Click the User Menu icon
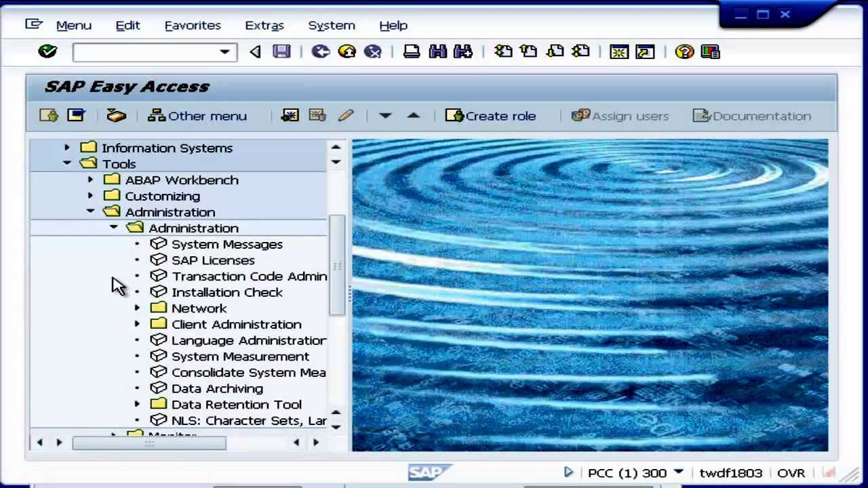Screen dimensions: 868x488 tap(49, 116)
